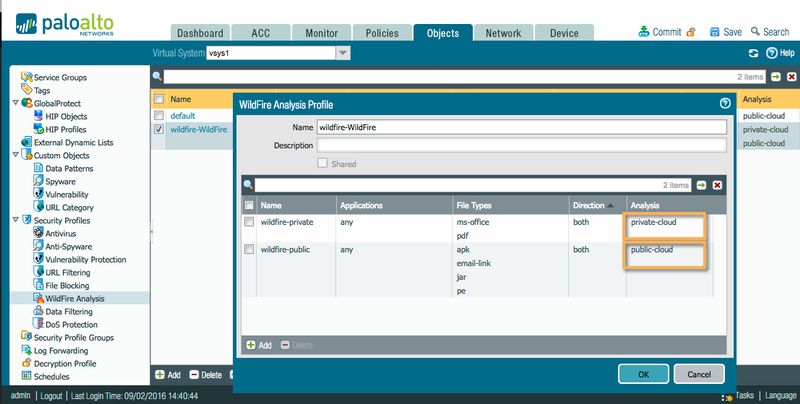Screen dimensions: 800x404
Task: Click the File Blocking icon
Action: pyautogui.click(x=38, y=285)
